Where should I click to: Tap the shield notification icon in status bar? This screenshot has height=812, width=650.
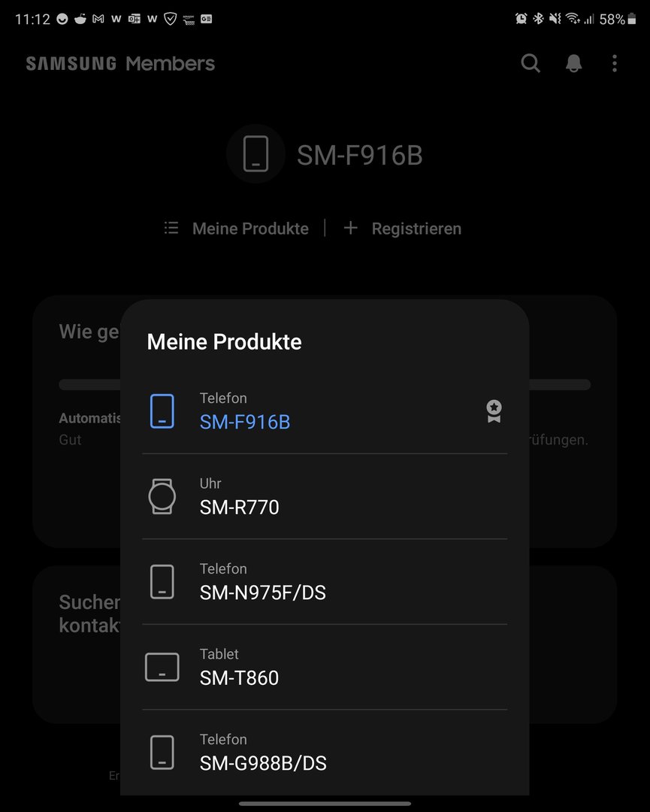pos(171,19)
